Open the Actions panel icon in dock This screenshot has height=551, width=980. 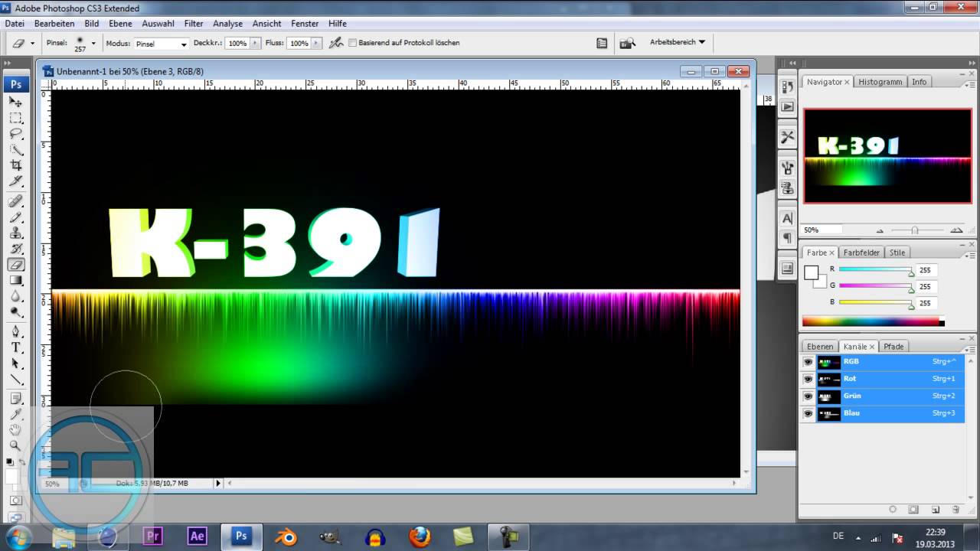787,107
